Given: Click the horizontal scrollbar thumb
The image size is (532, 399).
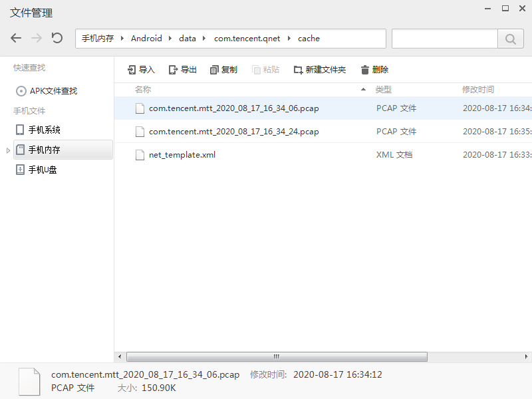Looking at the screenshot, I should click(277, 356).
